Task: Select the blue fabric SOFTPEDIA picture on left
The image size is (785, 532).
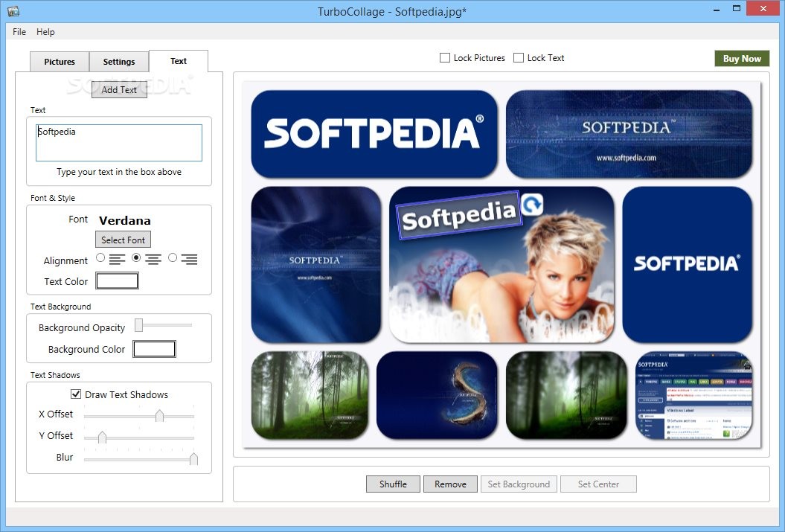Action: pos(316,265)
